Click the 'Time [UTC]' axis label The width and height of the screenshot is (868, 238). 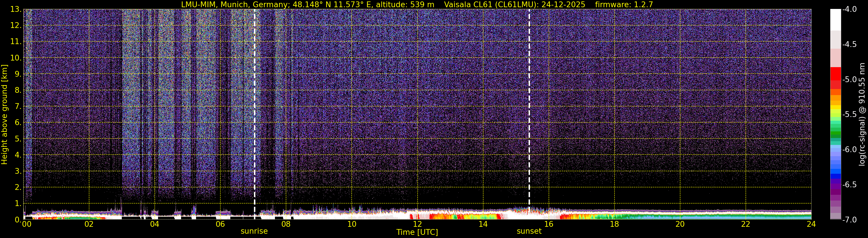[417, 232]
